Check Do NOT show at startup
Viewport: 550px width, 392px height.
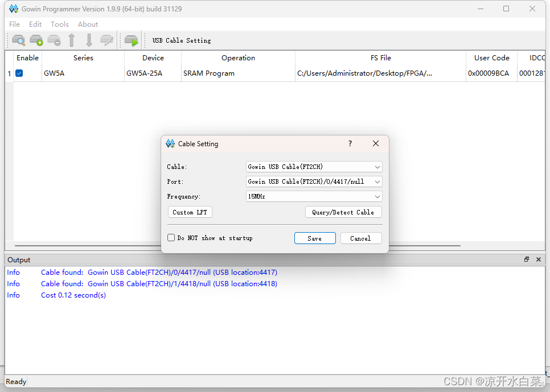coord(171,238)
